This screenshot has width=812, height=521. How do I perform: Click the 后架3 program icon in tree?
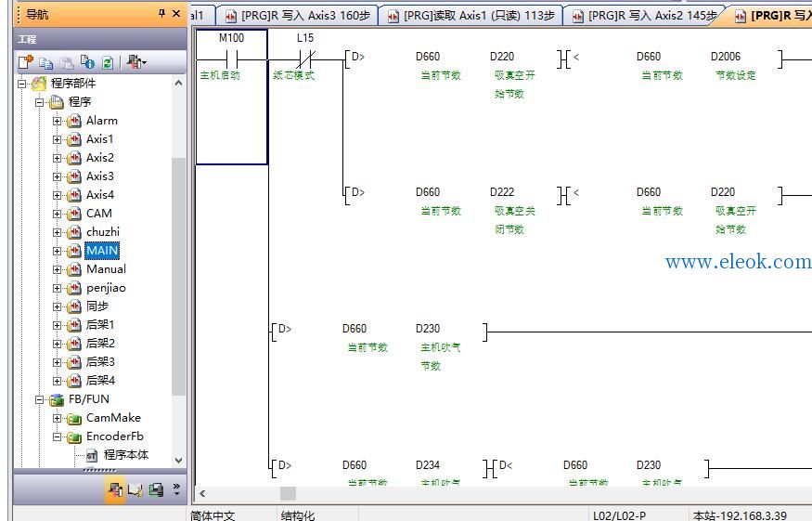coord(74,362)
